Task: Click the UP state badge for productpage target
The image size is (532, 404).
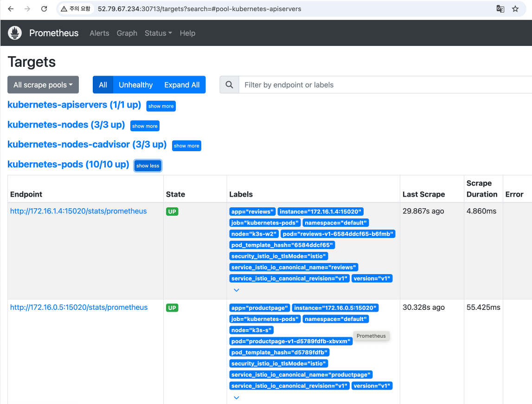Action: (172, 308)
